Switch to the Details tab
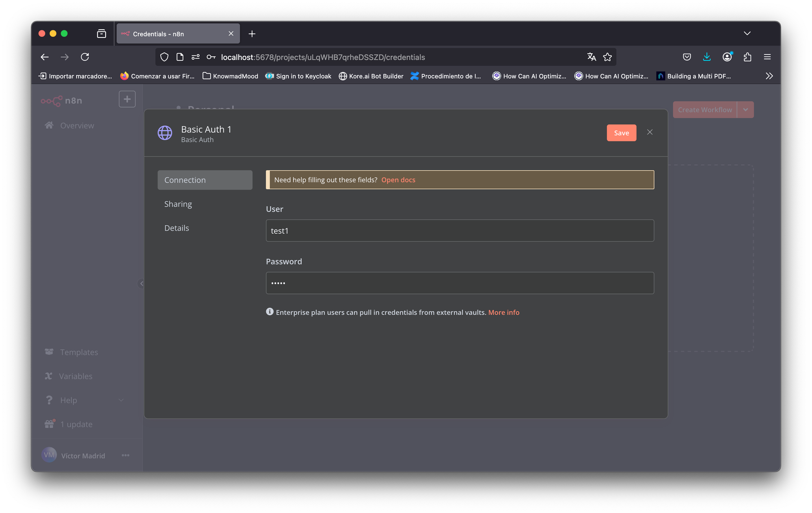 point(177,228)
